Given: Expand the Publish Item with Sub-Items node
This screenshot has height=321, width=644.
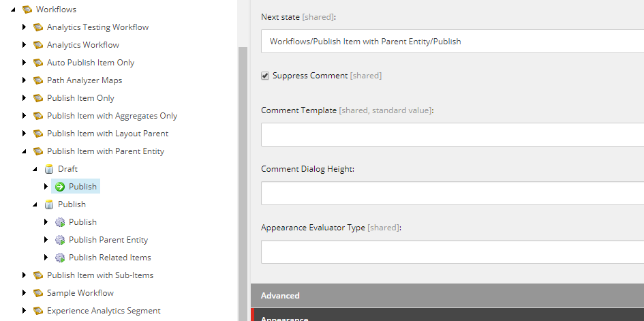Looking at the screenshot, I should [25, 275].
